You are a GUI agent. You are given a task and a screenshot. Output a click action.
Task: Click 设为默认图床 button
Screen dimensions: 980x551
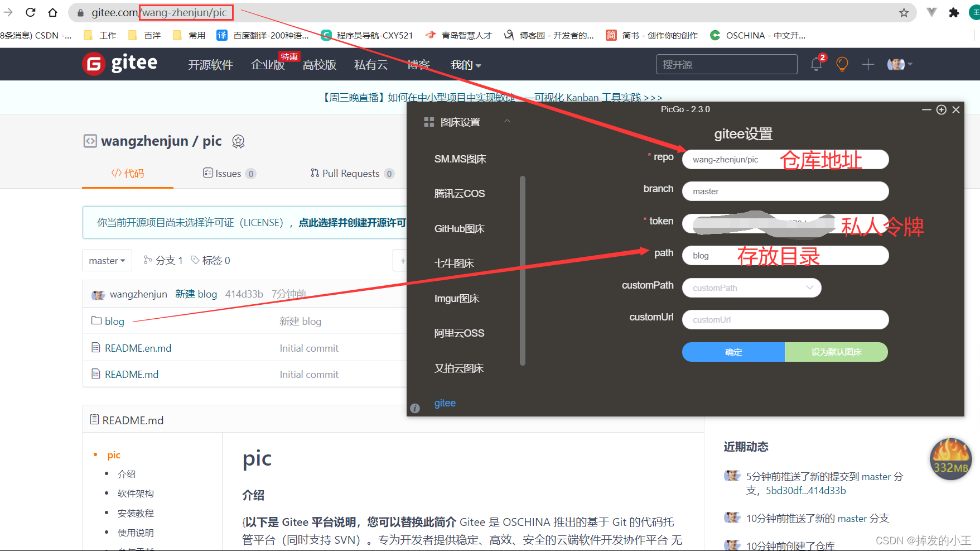tap(836, 352)
